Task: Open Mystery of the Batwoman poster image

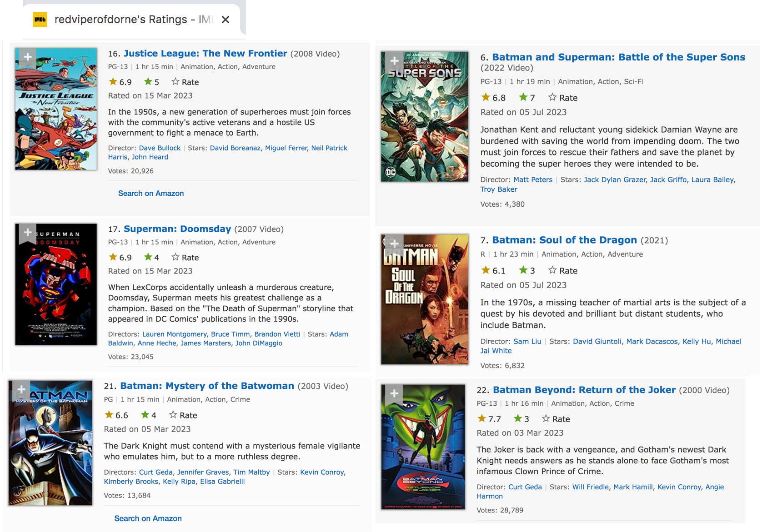Action: [x=50, y=443]
